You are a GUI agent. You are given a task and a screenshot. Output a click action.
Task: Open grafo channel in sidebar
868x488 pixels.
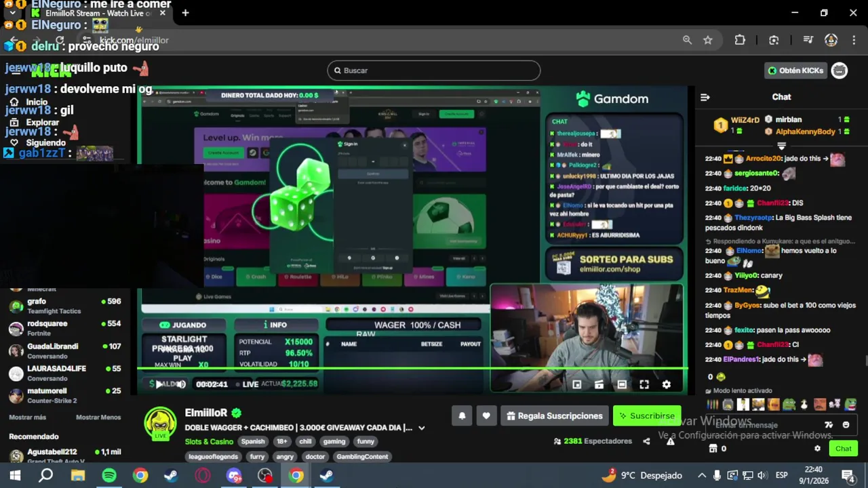pos(65,306)
